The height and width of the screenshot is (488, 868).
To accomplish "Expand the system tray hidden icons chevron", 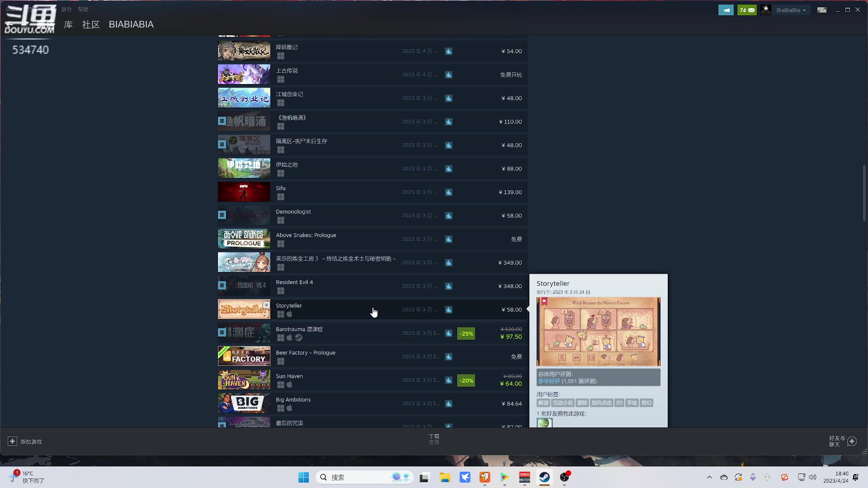I will (x=709, y=477).
